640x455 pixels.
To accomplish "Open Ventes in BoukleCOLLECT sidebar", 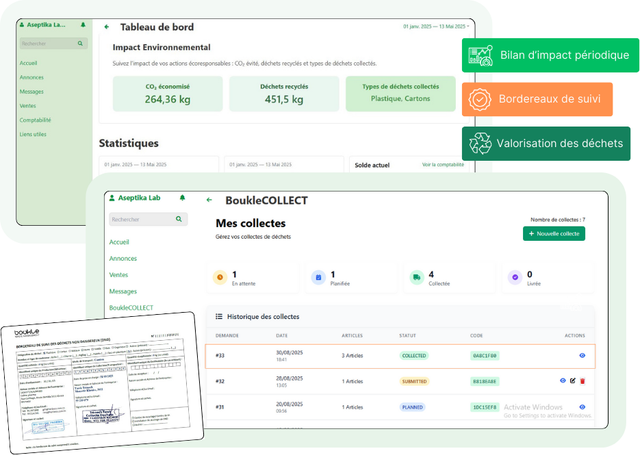I will pos(118,275).
